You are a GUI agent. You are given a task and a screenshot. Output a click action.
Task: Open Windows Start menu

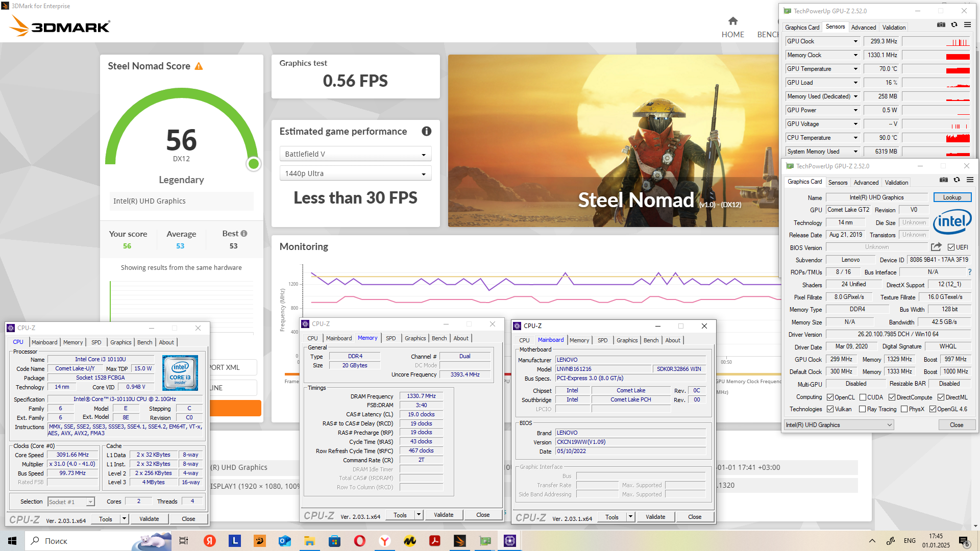tap(12, 541)
